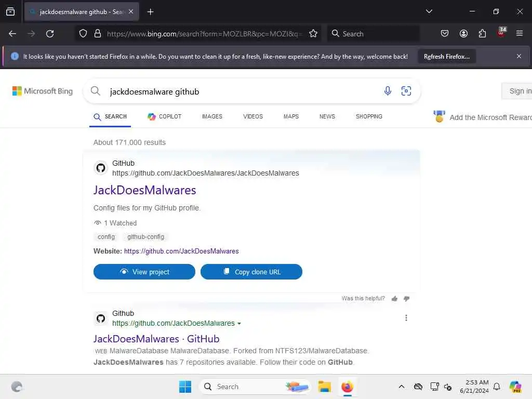Click the github-config tag
Viewport: 532px width, 399px height.
tap(145, 237)
